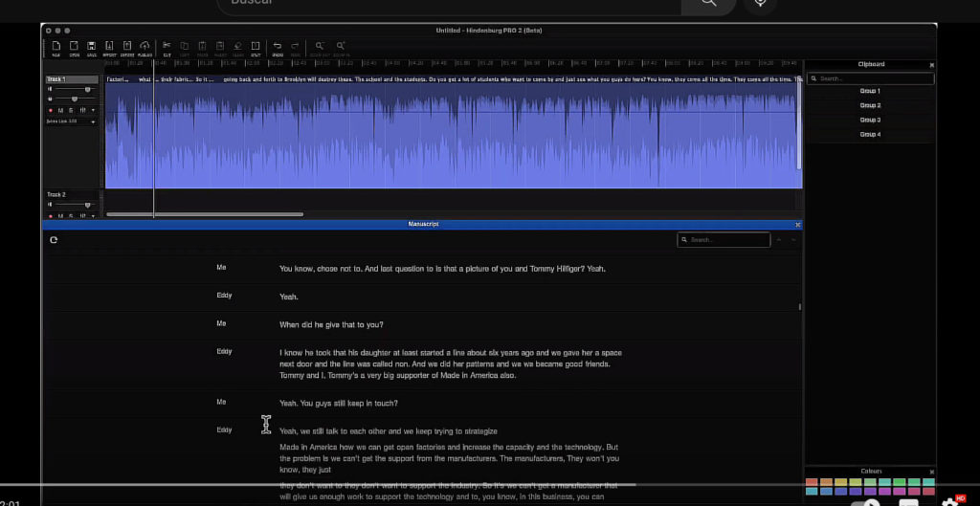The height and width of the screenshot is (506, 980).
Task: Click the Manuscript refresh icon
Action: (x=54, y=240)
